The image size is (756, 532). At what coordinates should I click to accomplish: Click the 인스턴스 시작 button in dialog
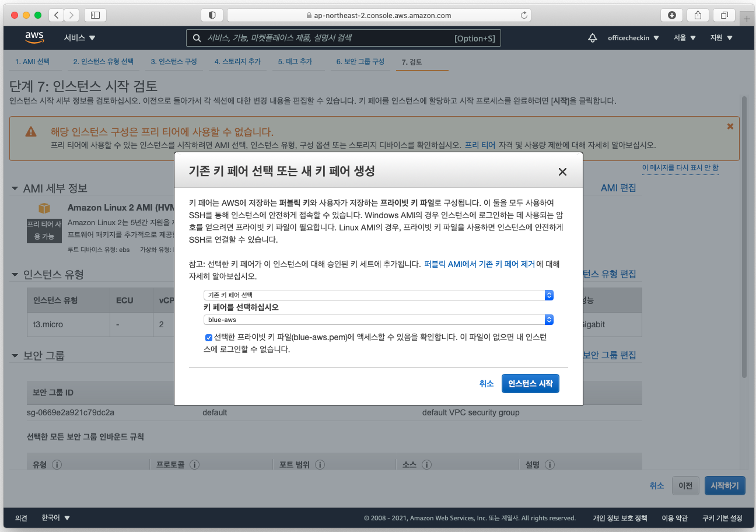tap(530, 383)
